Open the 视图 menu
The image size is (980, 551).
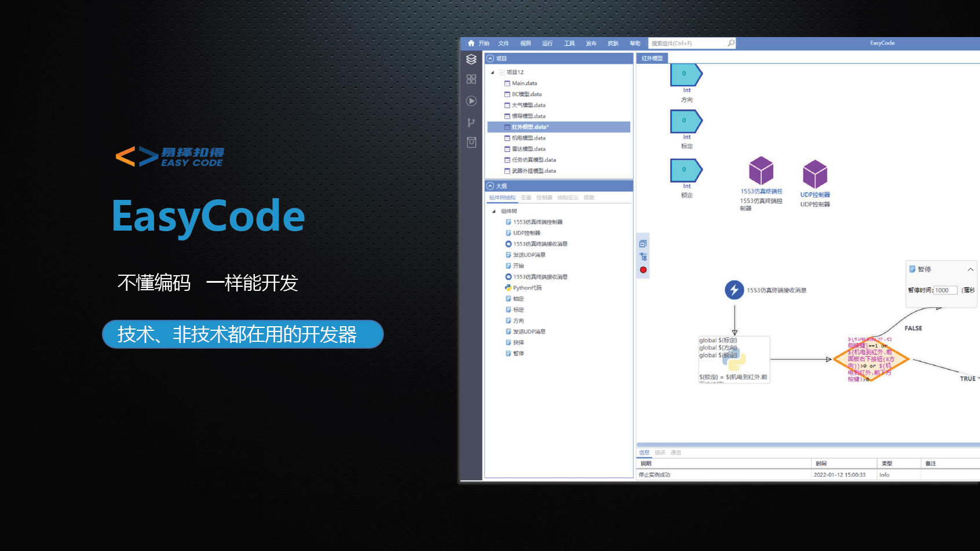(x=525, y=43)
